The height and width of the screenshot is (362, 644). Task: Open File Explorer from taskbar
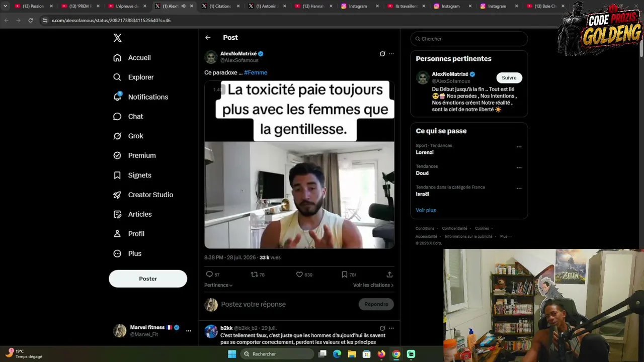point(352,354)
